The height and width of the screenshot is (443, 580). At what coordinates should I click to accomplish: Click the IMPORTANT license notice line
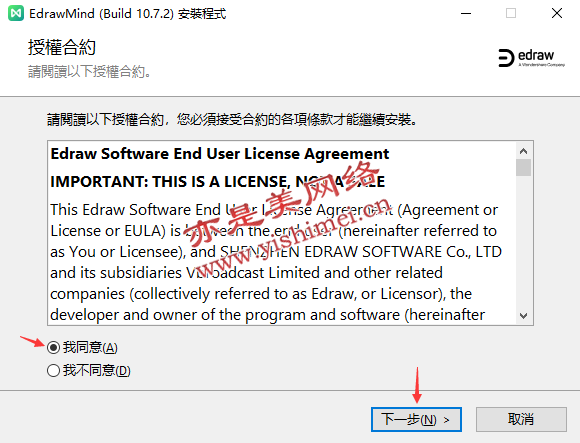tap(218, 182)
